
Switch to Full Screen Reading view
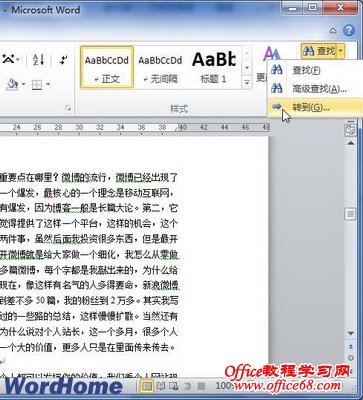[x=161, y=387]
